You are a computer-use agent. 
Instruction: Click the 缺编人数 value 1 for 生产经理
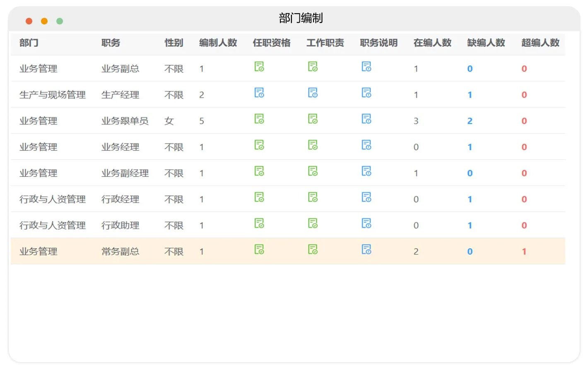click(470, 95)
